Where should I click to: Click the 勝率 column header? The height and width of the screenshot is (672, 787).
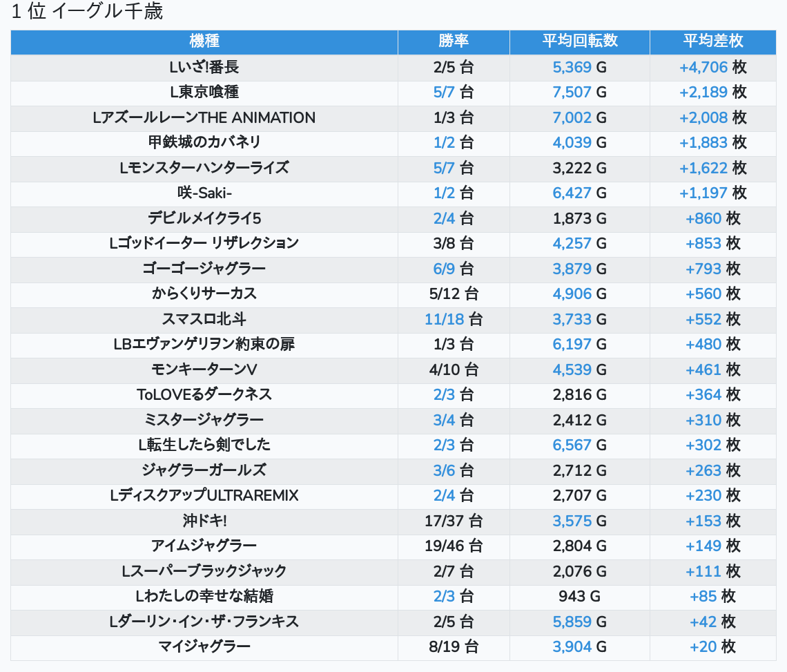pos(454,41)
